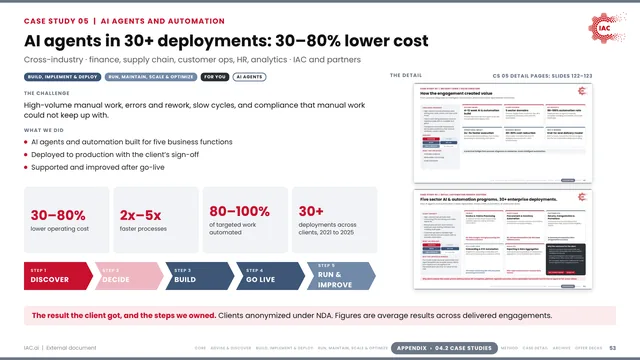Go to the 'Archive' footer section
This screenshot has width=640, height=360.
(561, 348)
